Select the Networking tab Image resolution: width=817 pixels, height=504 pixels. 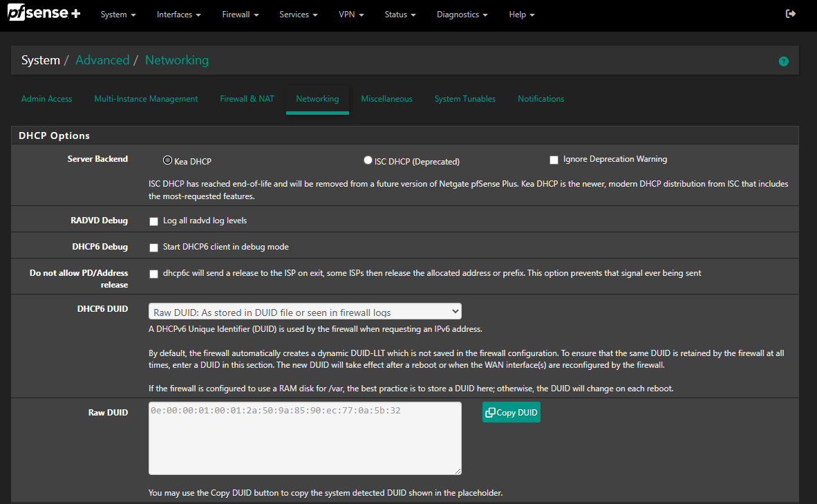pos(317,99)
